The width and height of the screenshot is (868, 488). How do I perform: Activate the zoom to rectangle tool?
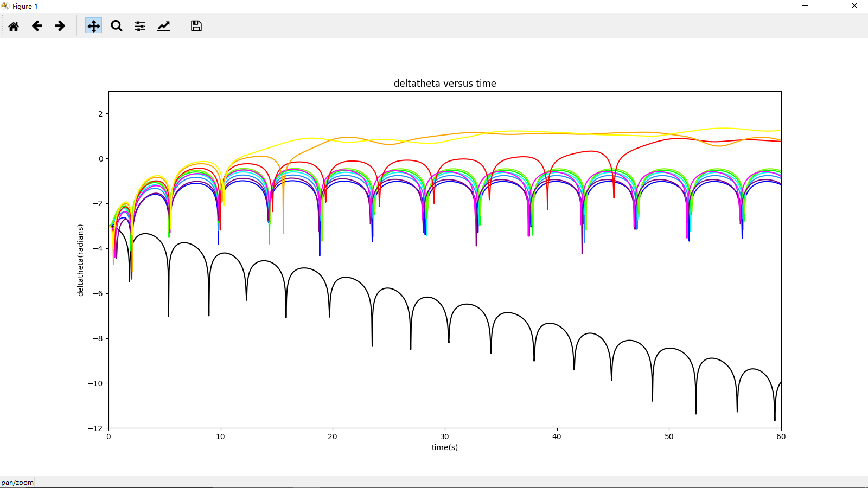click(117, 26)
